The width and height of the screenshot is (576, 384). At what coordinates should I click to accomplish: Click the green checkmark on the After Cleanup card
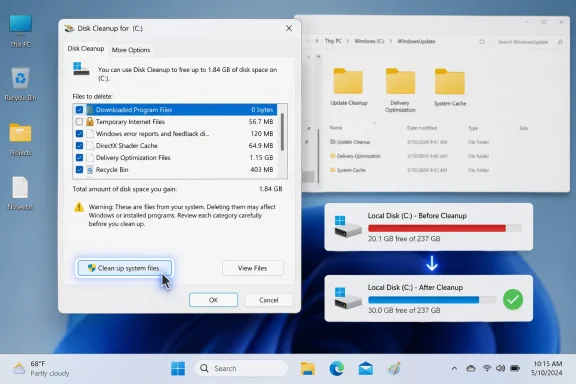[513, 299]
